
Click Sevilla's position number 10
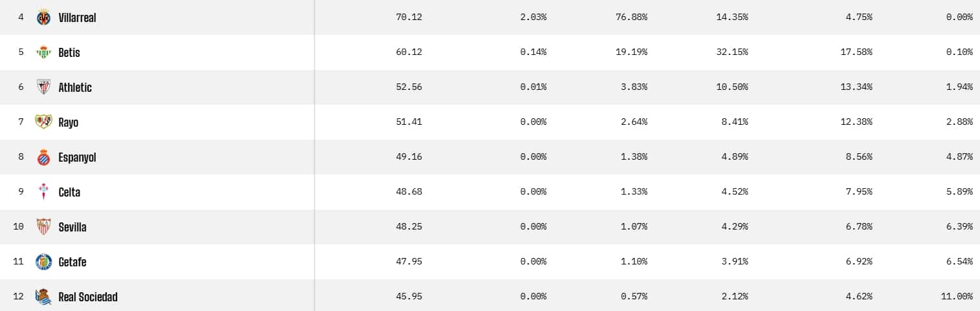tap(18, 227)
